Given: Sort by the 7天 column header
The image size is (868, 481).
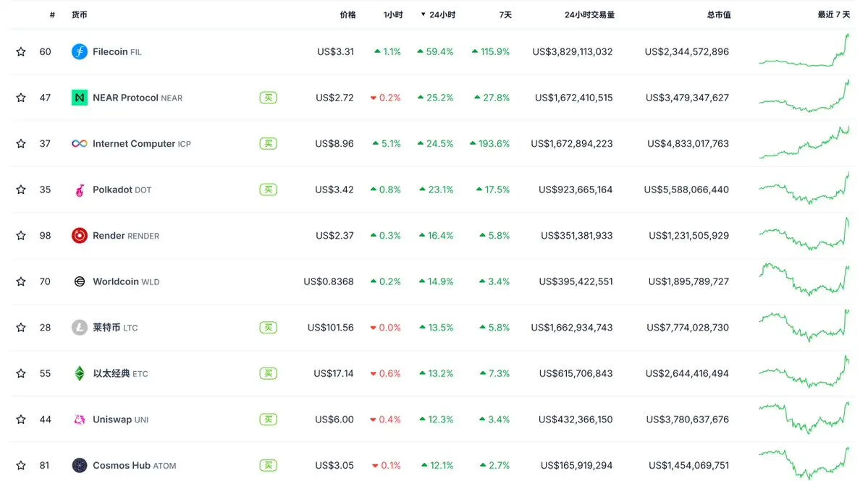Looking at the screenshot, I should 505,14.
